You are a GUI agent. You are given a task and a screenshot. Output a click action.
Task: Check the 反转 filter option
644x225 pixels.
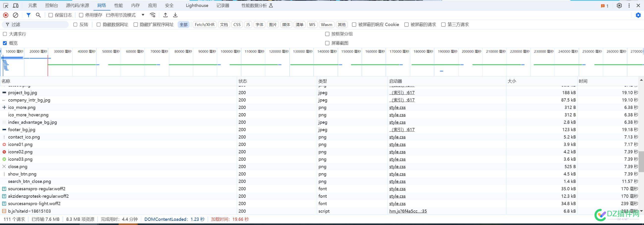[x=75, y=25]
